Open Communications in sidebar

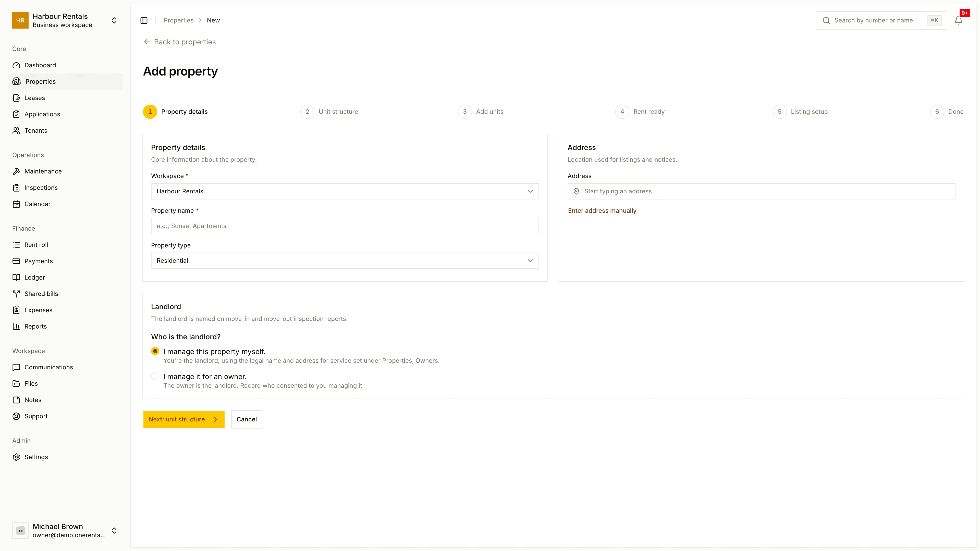[x=65, y=367]
